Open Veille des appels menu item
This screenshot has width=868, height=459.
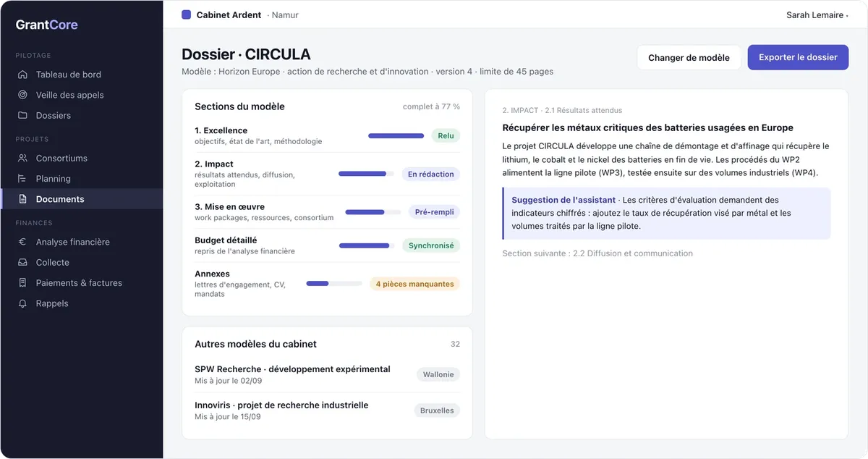point(81,95)
